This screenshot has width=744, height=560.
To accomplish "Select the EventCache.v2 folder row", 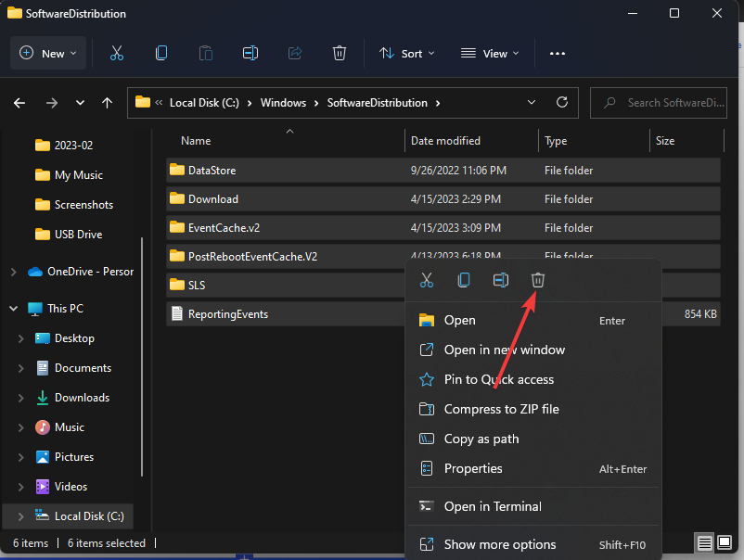I will pos(443,227).
